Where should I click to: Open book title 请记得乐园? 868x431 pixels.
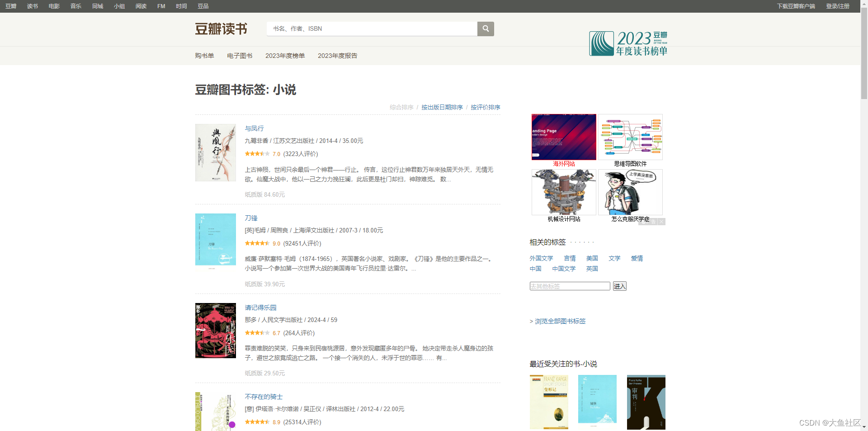[260, 308]
